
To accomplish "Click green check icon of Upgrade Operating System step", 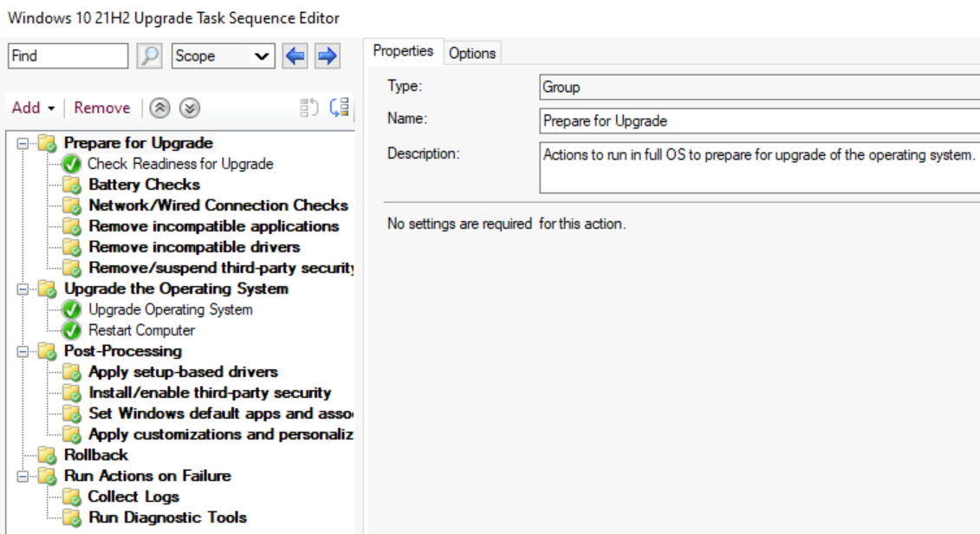I will 72,309.
